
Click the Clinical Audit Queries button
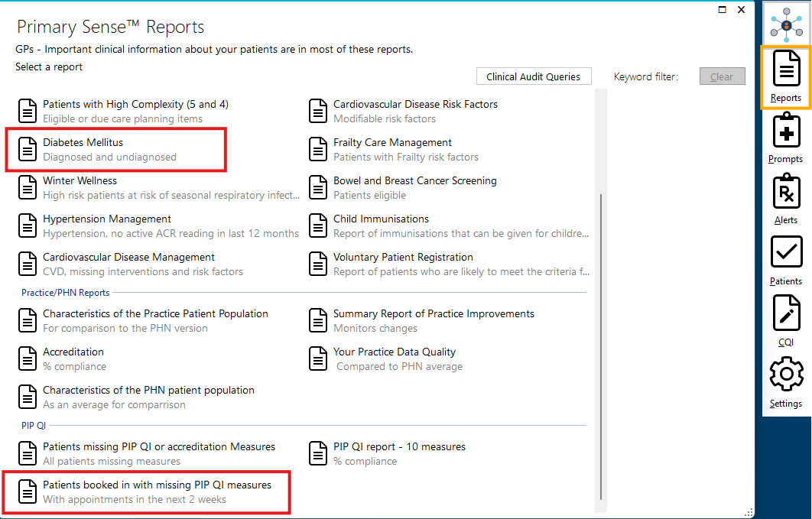534,76
